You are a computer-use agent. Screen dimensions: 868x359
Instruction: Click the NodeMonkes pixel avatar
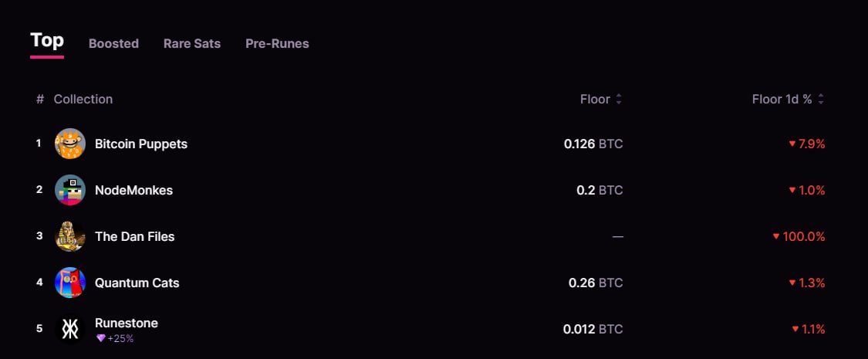[70, 190]
